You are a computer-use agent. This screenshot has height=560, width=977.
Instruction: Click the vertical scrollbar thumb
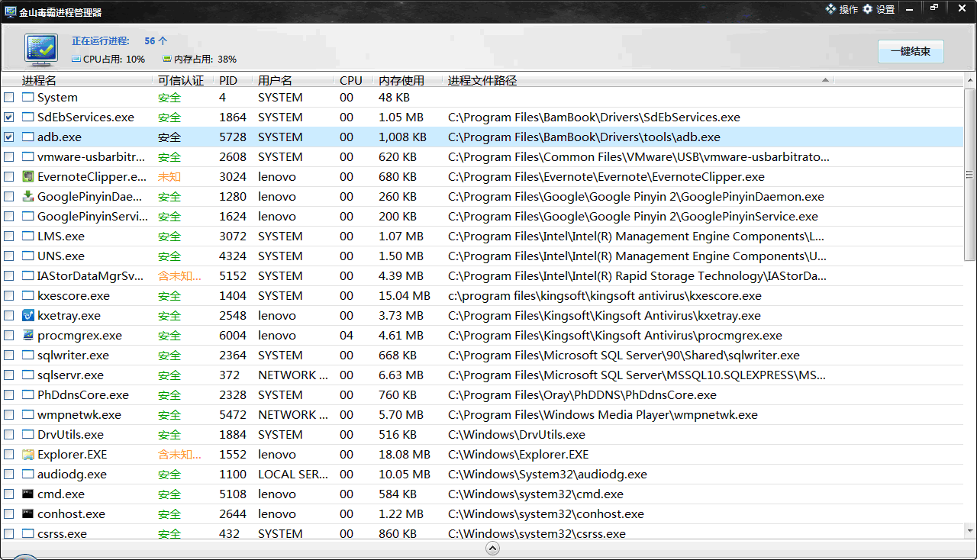click(970, 175)
